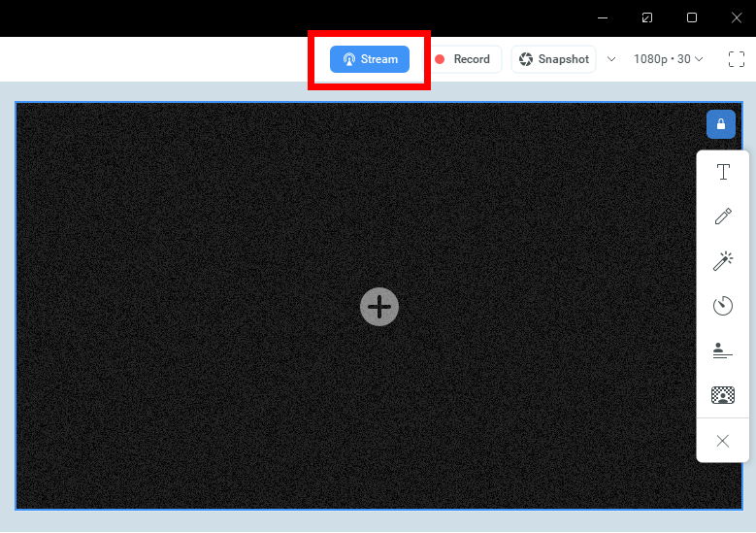Toggle the blue canvas lock
Image resolution: width=756 pixels, height=533 pixels.
coord(720,124)
